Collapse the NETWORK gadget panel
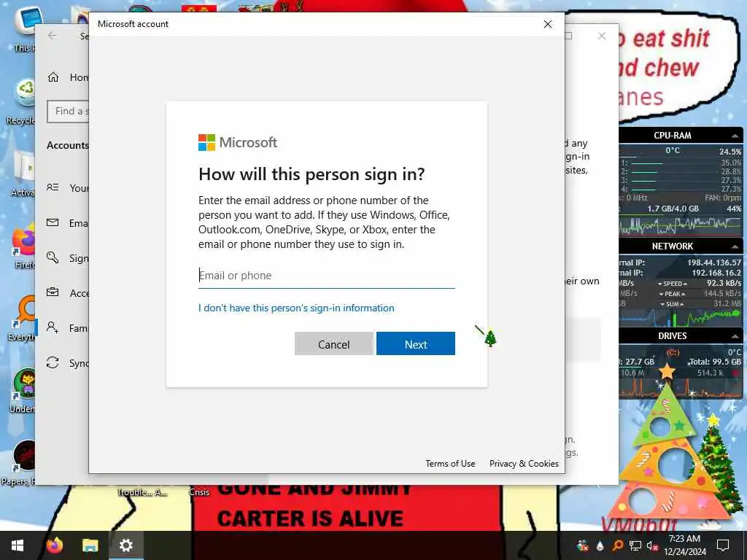The height and width of the screenshot is (560, 747). 735,246
